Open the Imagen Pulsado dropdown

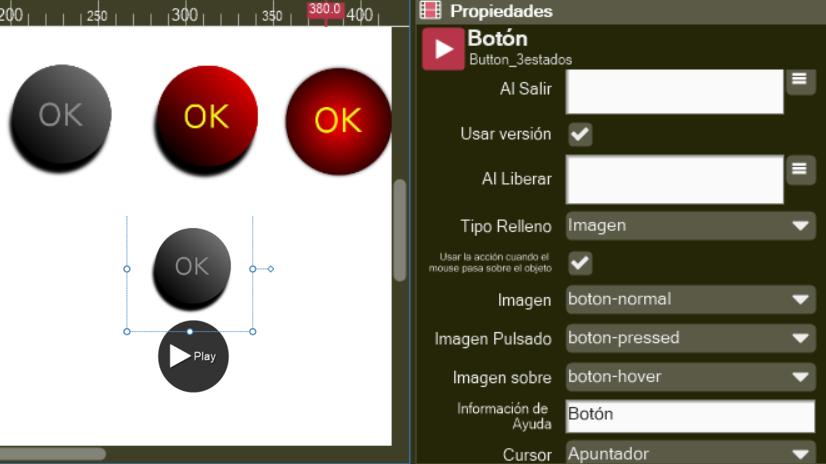[x=690, y=338]
